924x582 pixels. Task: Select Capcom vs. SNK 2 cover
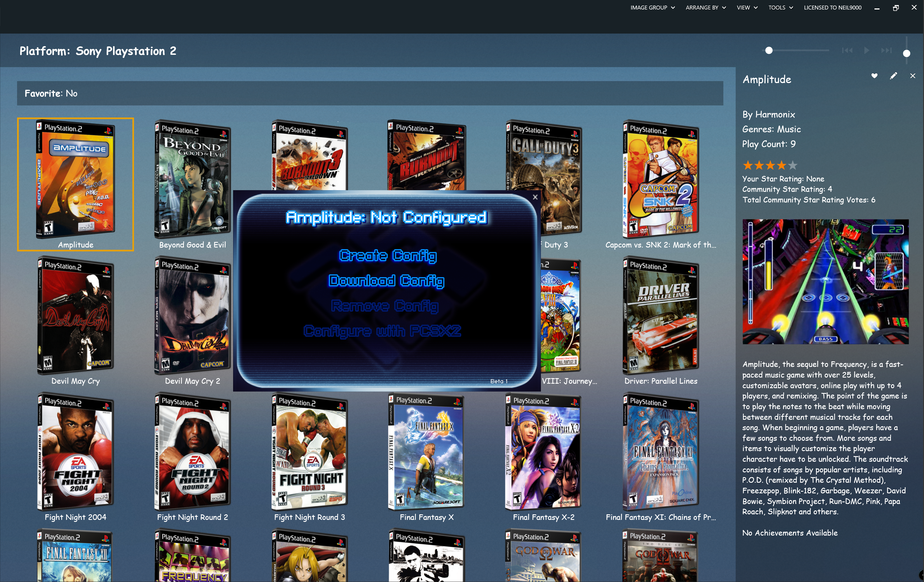click(661, 180)
